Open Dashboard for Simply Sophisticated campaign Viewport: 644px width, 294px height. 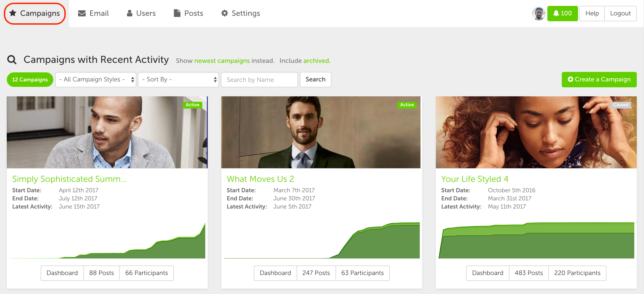(x=62, y=273)
